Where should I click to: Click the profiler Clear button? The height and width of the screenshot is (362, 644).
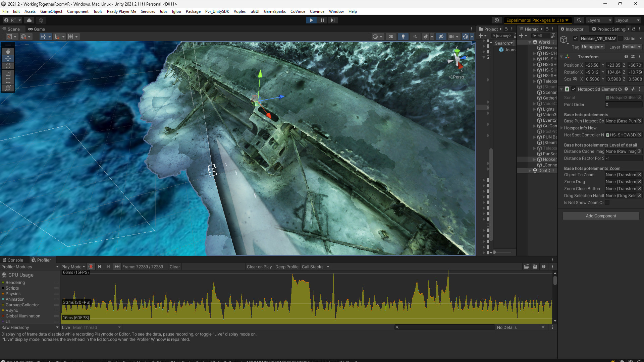(175, 267)
